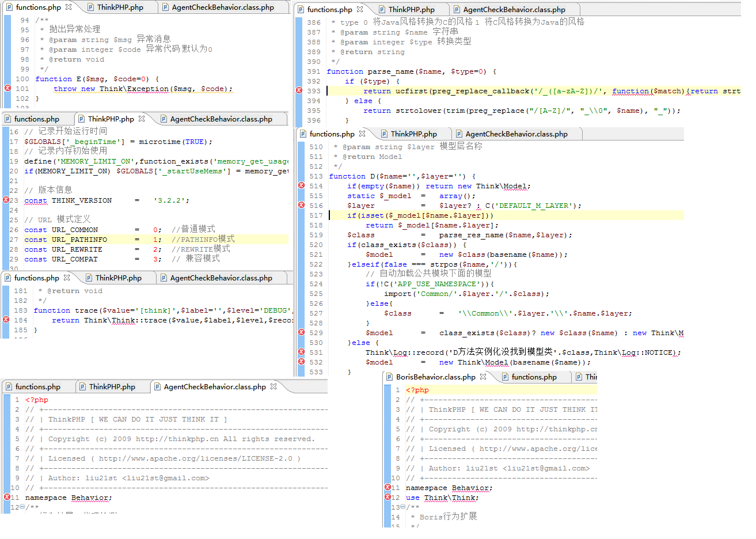Image resolution: width=756 pixels, height=539 pixels.
Task: Close the functions.php tab above function E code
Action: 69,7
